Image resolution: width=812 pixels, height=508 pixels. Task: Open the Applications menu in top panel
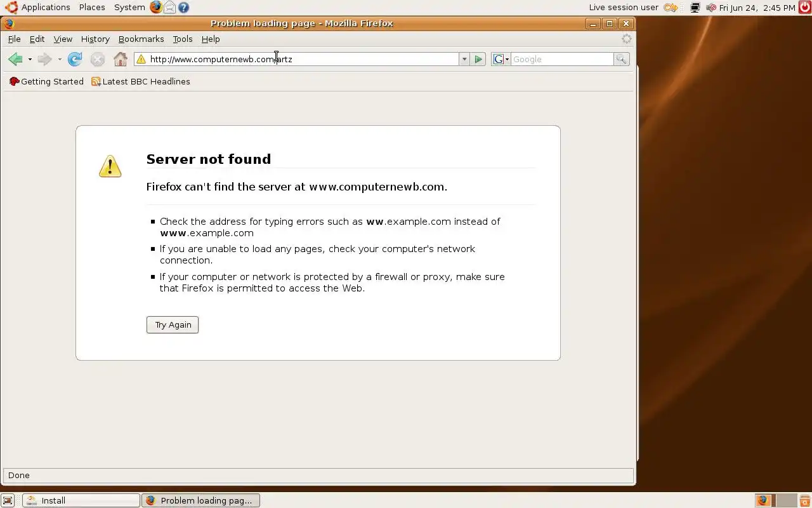(x=38, y=8)
